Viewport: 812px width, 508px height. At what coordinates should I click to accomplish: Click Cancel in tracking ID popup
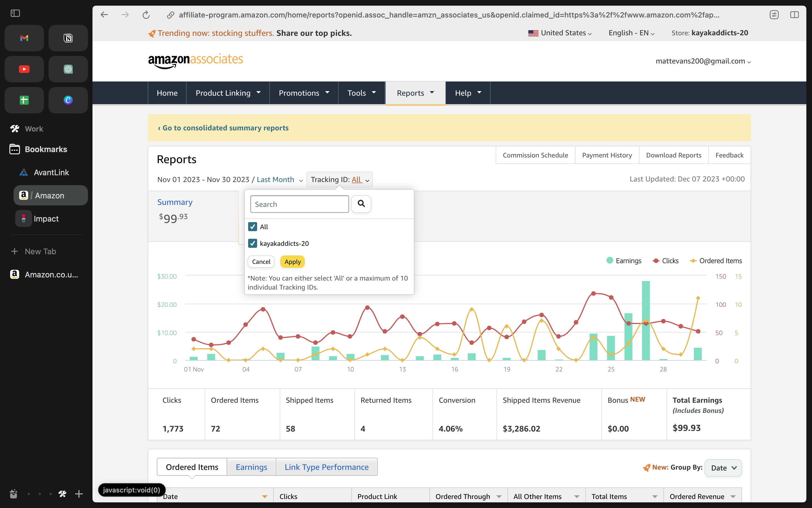point(261,262)
